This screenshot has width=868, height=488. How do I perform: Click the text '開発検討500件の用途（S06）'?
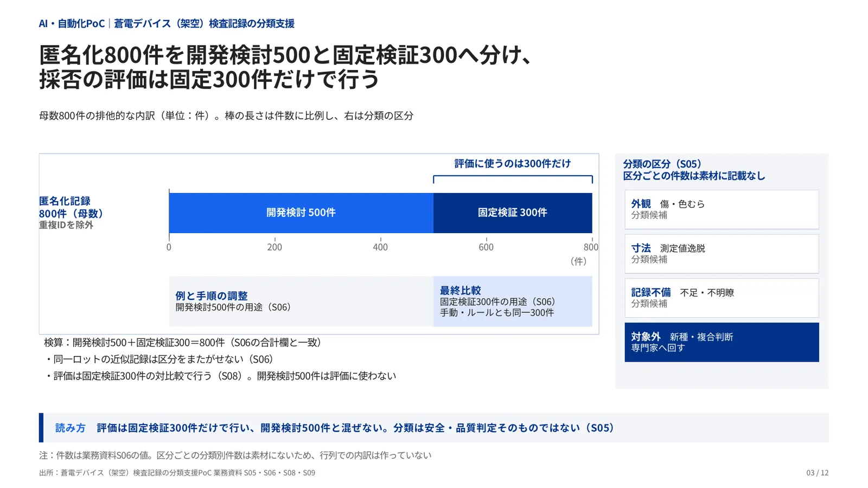pyautogui.click(x=233, y=307)
